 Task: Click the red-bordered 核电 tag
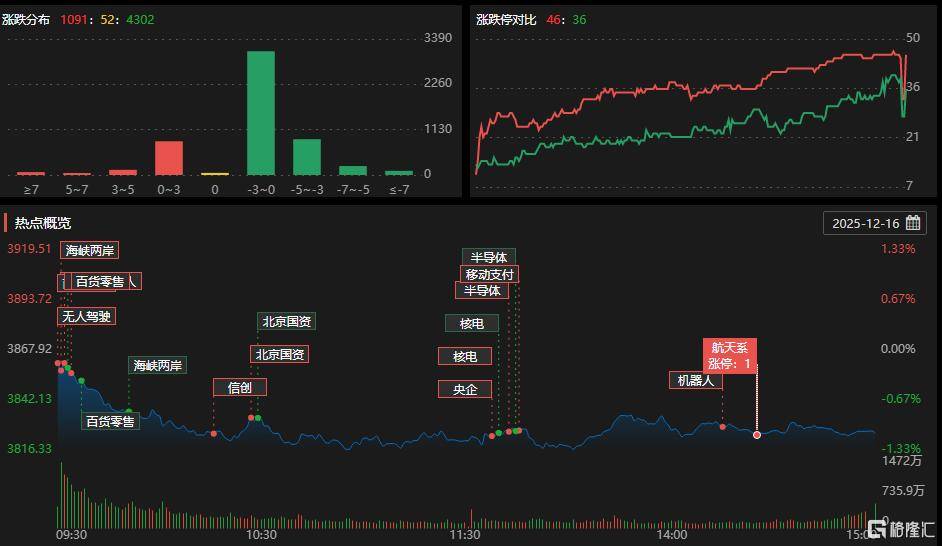click(465, 356)
